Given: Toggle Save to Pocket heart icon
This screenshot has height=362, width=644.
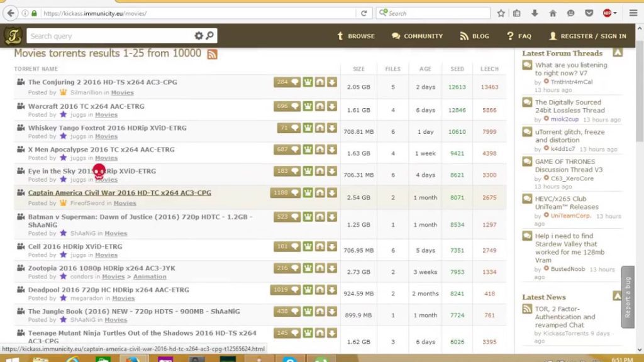Looking at the screenshot, I should point(589,12).
